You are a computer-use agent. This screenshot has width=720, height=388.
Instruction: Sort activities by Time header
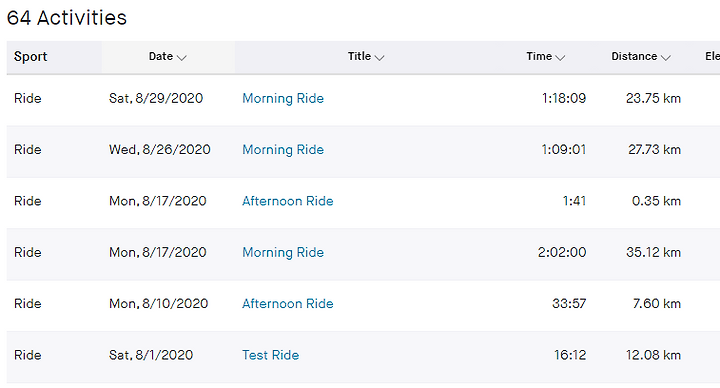539,56
